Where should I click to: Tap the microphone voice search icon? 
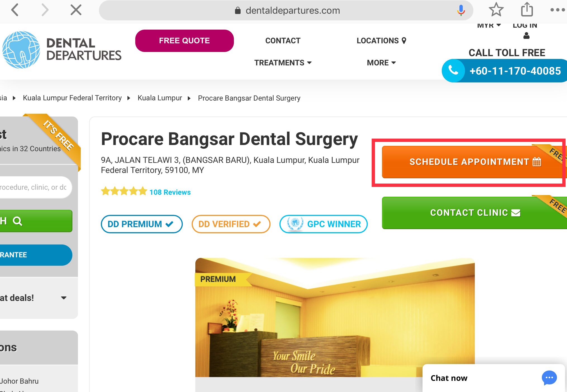pos(461,10)
